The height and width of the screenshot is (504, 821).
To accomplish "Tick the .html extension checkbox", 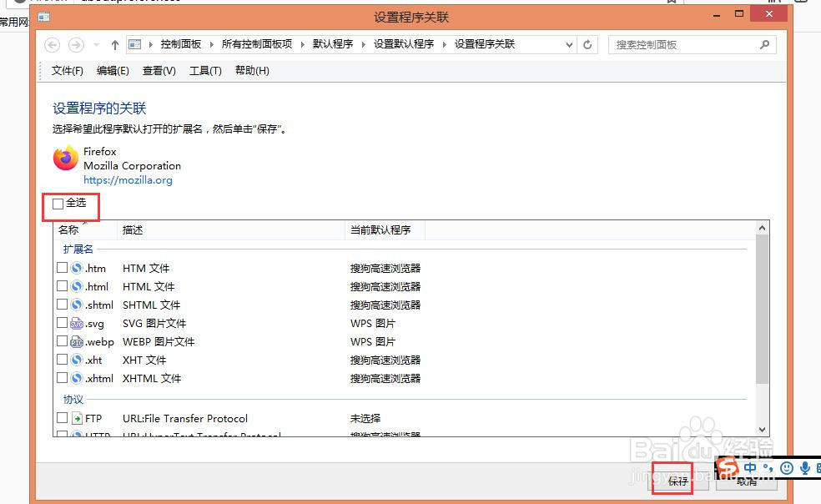I will [x=62, y=286].
